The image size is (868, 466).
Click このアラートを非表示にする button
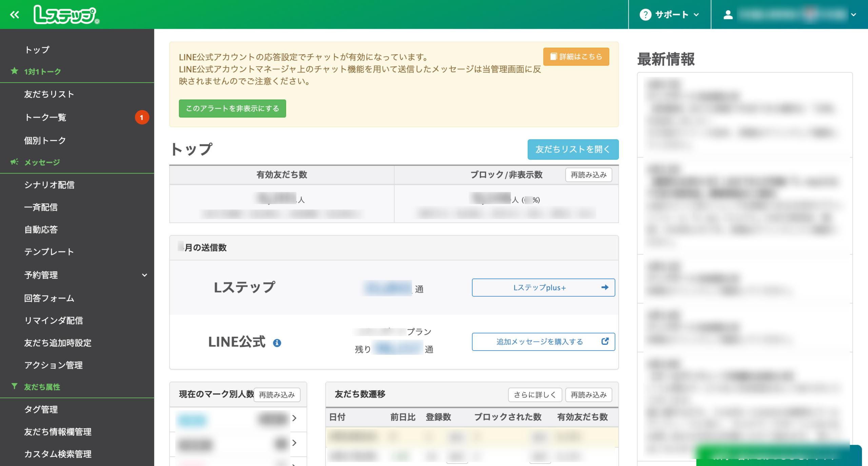232,108
